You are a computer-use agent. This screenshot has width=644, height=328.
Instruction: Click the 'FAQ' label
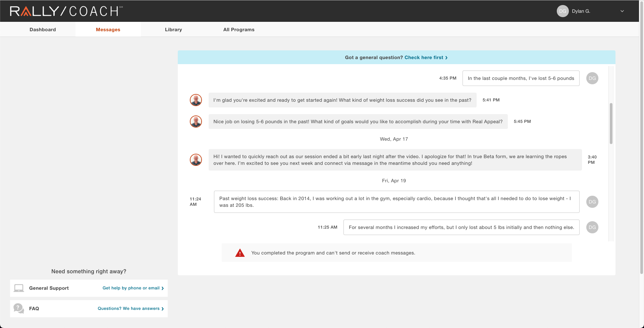coord(34,309)
